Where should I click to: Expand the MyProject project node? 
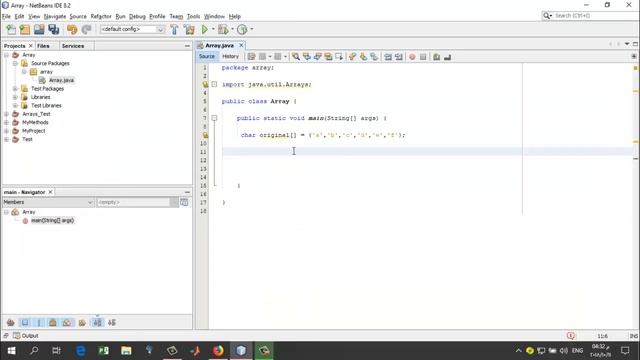click(x=7, y=131)
